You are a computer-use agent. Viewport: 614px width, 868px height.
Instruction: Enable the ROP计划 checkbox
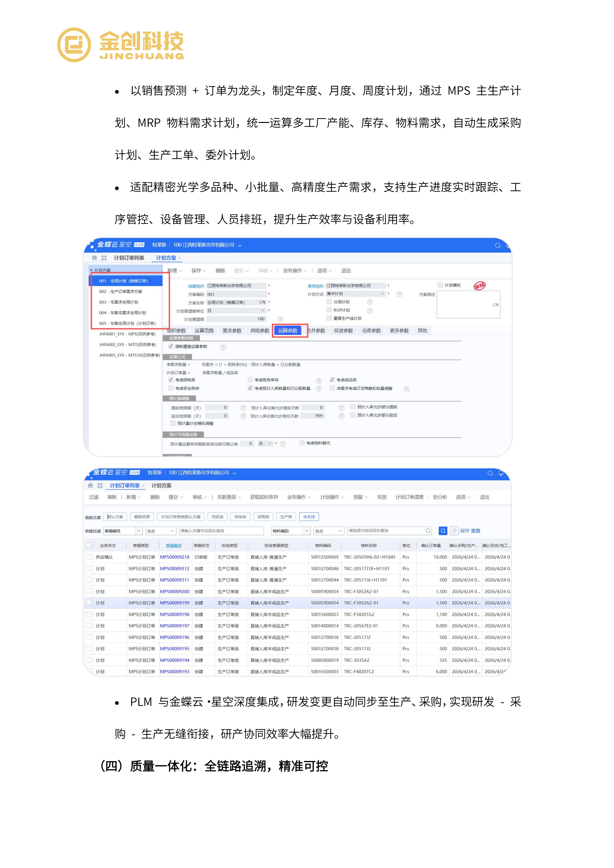tap(329, 310)
